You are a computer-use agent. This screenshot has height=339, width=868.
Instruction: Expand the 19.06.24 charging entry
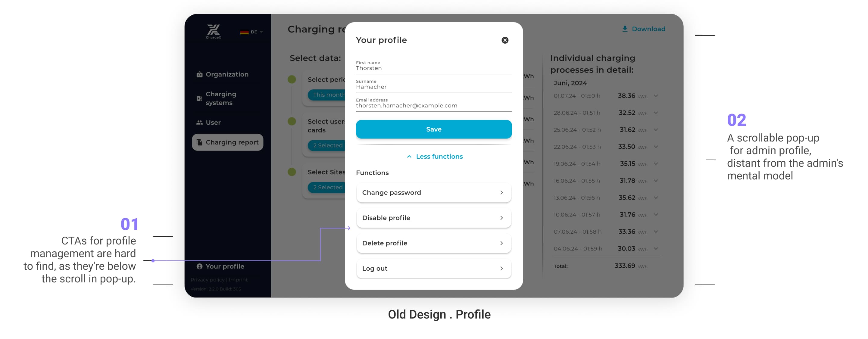(x=656, y=164)
